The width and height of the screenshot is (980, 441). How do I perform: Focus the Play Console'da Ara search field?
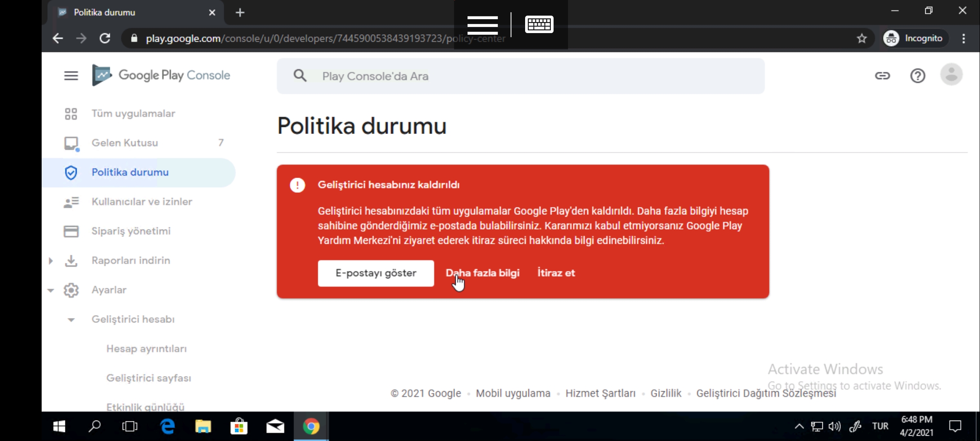coord(521,76)
